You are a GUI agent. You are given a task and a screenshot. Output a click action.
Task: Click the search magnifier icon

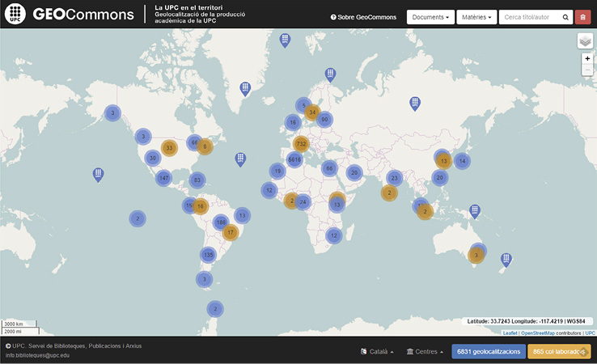coord(565,17)
